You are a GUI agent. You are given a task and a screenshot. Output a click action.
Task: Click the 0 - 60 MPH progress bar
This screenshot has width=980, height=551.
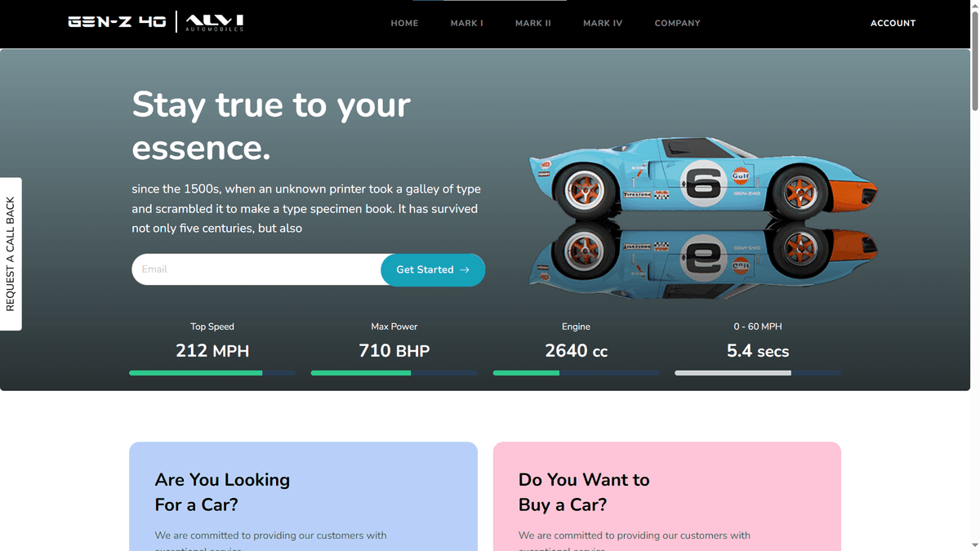tap(757, 373)
